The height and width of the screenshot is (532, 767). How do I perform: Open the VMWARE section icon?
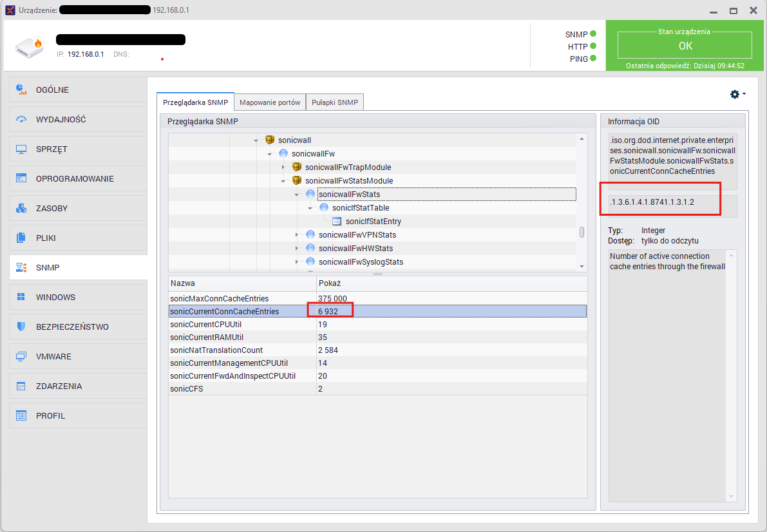click(x=21, y=356)
